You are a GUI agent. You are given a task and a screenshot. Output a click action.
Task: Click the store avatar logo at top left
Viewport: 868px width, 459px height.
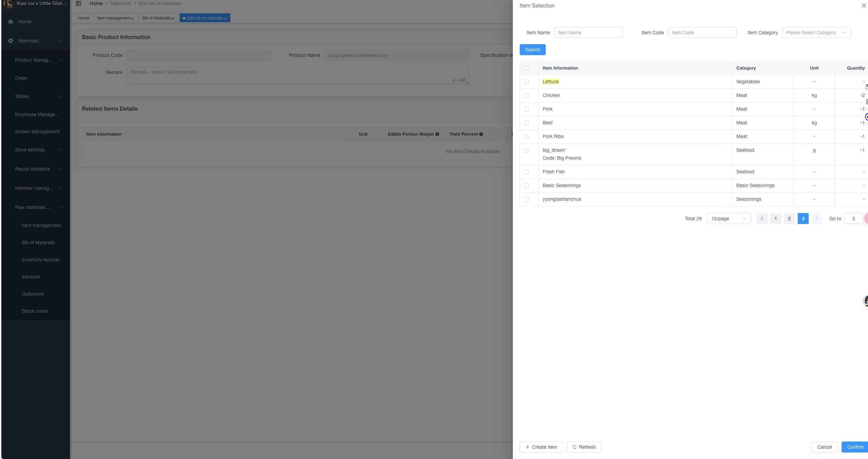(9, 4)
